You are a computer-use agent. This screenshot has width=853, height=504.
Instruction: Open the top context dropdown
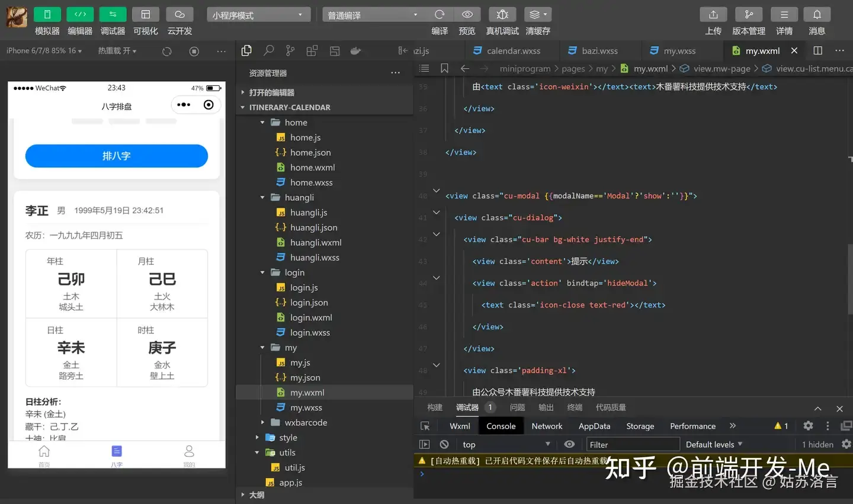tap(506, 445)
